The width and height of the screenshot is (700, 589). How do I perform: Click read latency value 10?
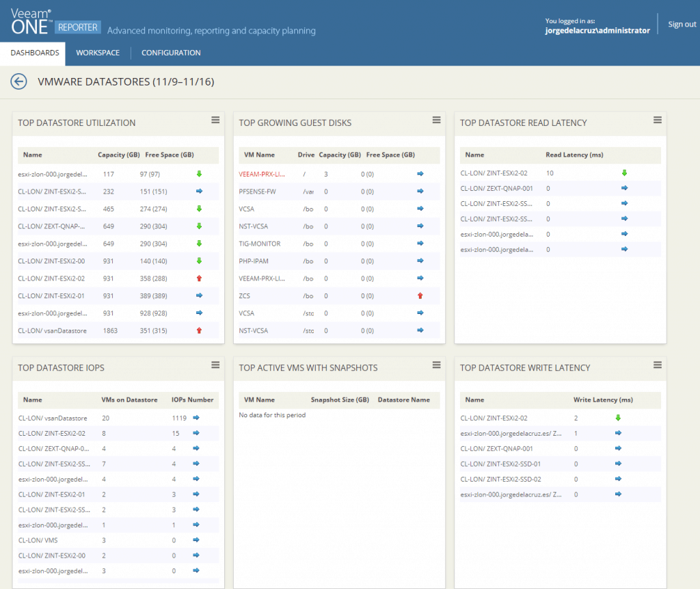pyautogui.click(x=550, y=173)
